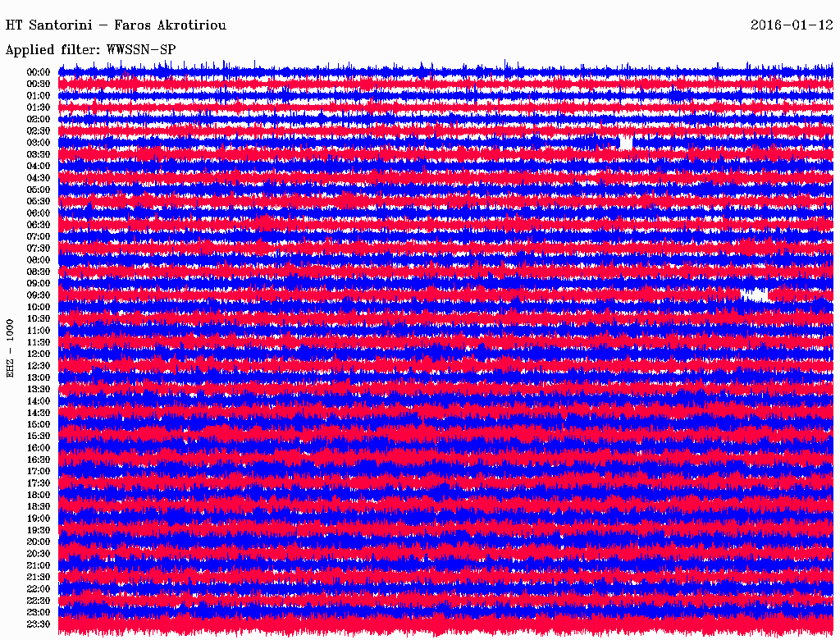Click the white data gap at 03:00

click(x=626, y=143)
